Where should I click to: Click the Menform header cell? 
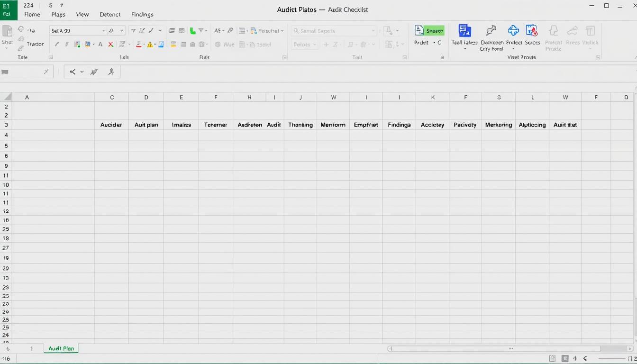[x=333, y=125]
